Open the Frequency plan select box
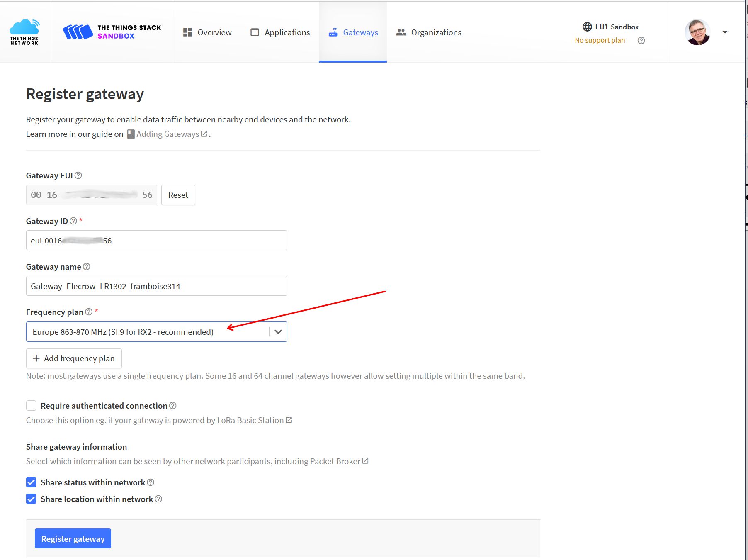Screen dimensions: 748x560 point(157,332)
